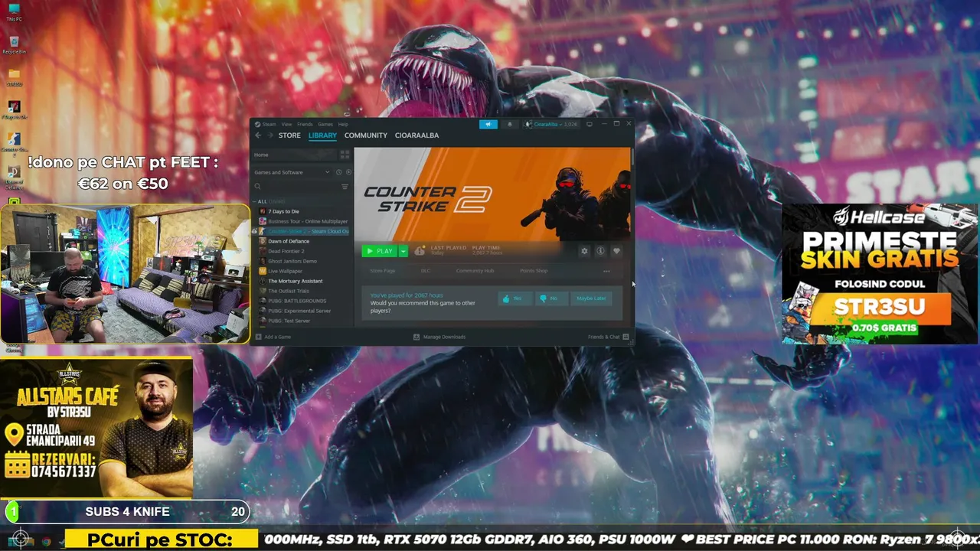
Task: Open the Games menu
Action: 325,124
